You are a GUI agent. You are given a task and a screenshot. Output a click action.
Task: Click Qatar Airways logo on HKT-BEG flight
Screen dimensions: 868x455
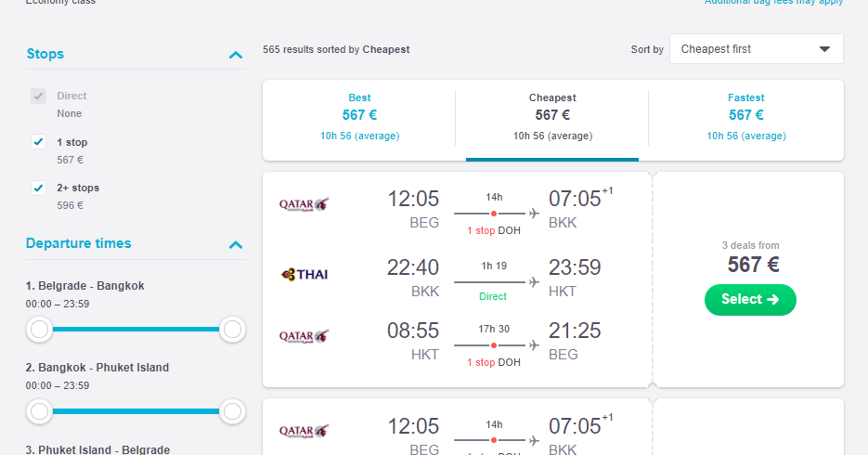click(x=304, y=336)
